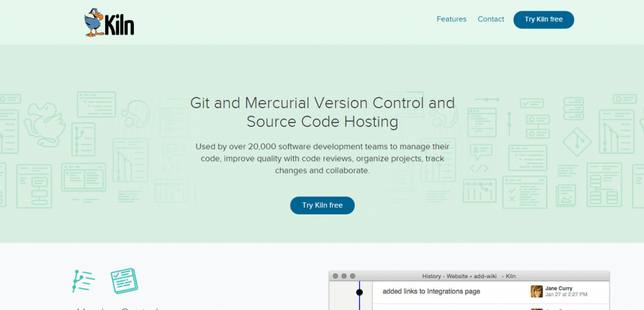Click Jane Curry's avatar thumbnail

click(x=536, y=292)
